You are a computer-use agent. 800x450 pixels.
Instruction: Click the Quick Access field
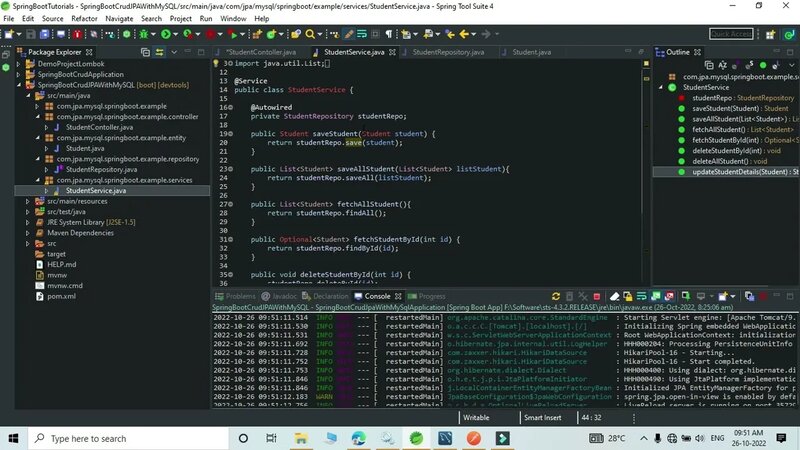coord(731,34)
